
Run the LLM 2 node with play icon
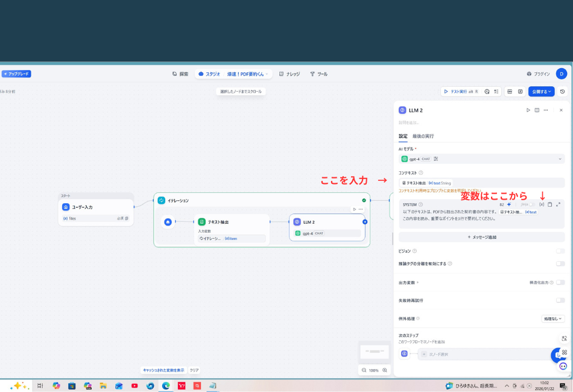pos(528,110)
